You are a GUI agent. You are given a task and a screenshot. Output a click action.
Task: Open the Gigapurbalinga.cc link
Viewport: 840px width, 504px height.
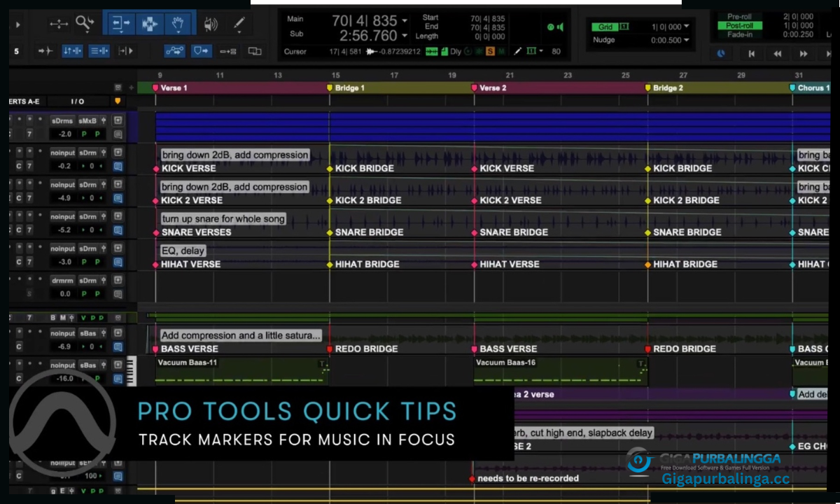725,479
